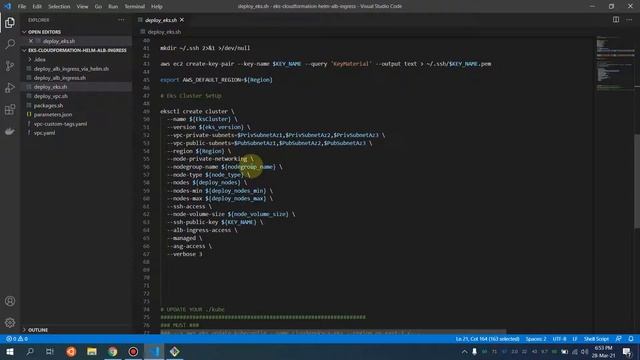
Task: Open Task View on taskbar
Action: click(x=50, y=351)
